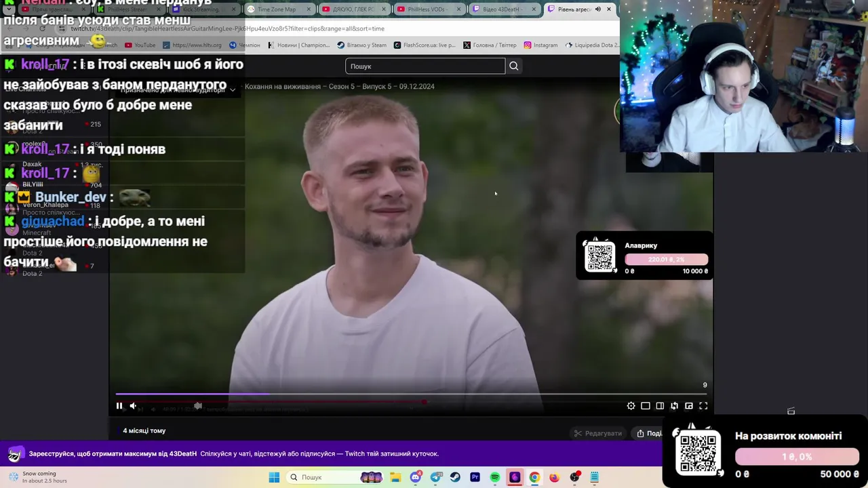The width and height of the screenshot is (868, 488).
Task: Click the magnifier search button on Twitch
Action: (x=514, y=66)
